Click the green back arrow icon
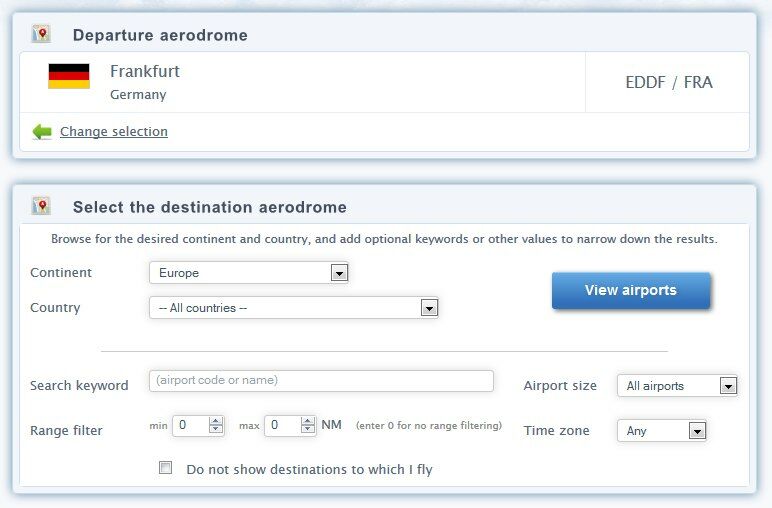The height and width of the screenshot is (508, 772). pyautogui.click(x=42, y=132)
